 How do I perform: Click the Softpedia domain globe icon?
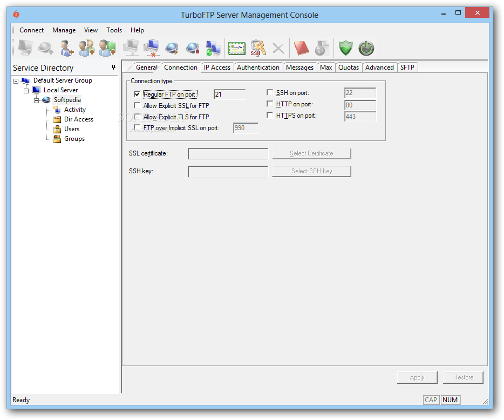(x=46, y=100)
